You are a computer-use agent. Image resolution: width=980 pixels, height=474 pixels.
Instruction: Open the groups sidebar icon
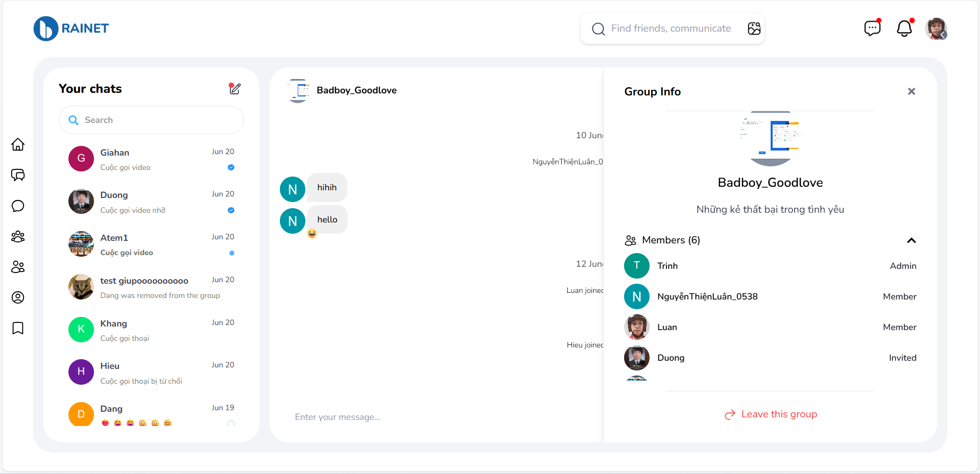(x=18, y=236)
